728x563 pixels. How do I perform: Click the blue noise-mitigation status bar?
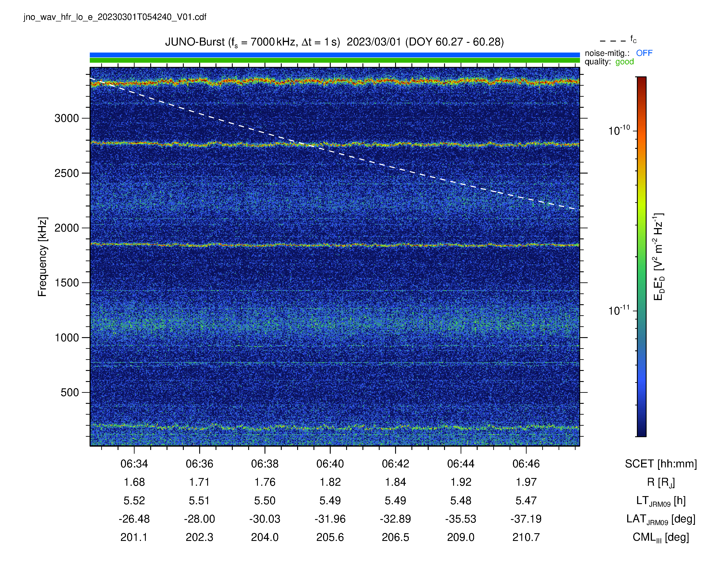point(335,55)
